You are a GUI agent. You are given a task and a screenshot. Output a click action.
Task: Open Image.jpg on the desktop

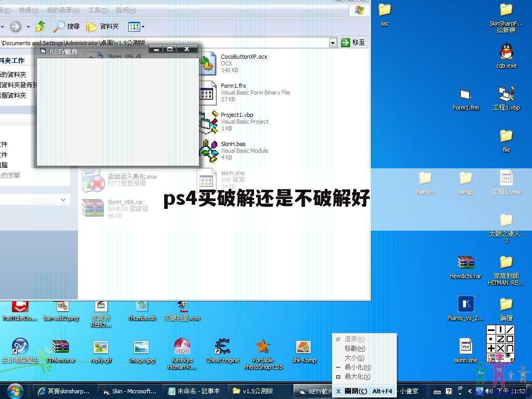pos(141,348)
